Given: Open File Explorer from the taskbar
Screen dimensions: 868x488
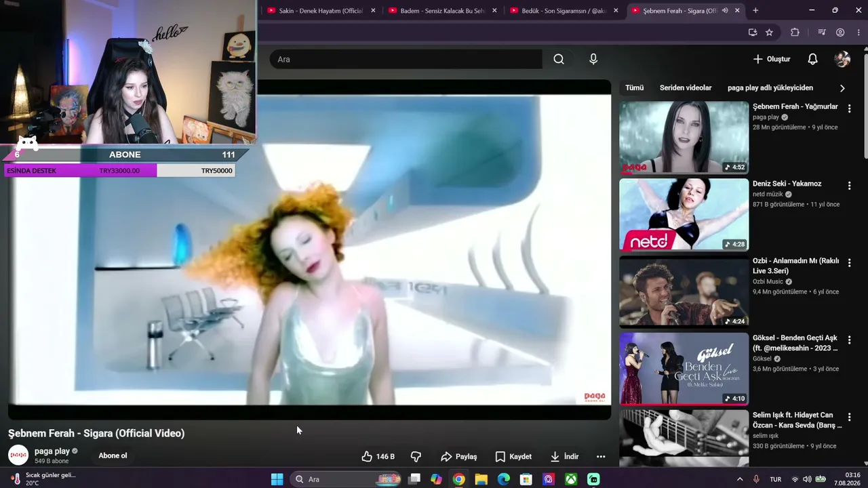Looking at the screenshot, I should [481, 479].
